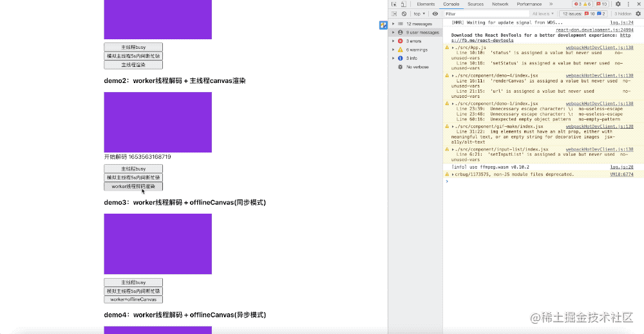Image resolution: width=644 pixels, height=334 pixels.
Task: Focus the console Filter input field
Action: pyautogui.click(x=486, y=14)
